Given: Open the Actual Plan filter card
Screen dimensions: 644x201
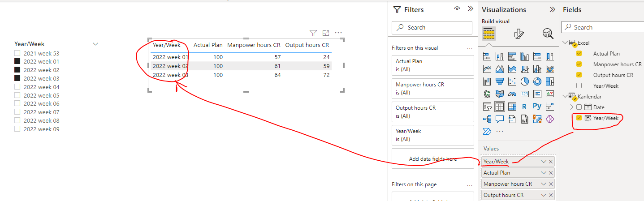Looking at the screenshot, I should click(432, 65).
